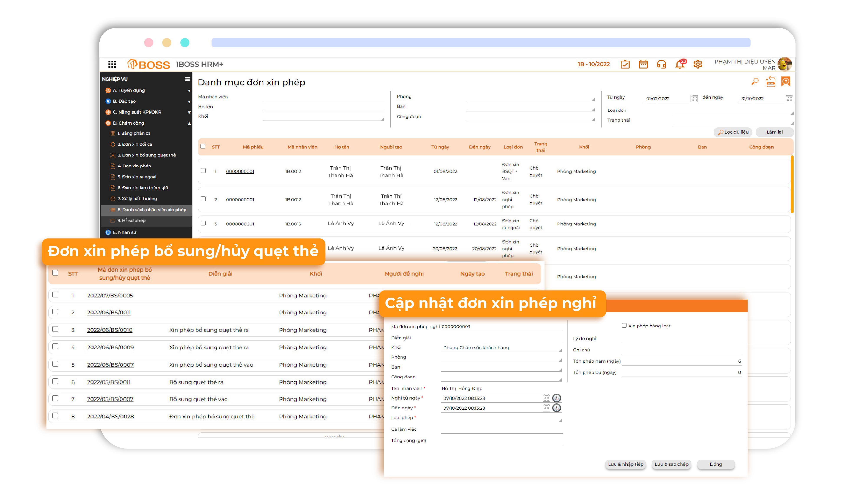
Task: Tick checkbox for 2022/06/BS/0010 row
Action: [55, 329]
